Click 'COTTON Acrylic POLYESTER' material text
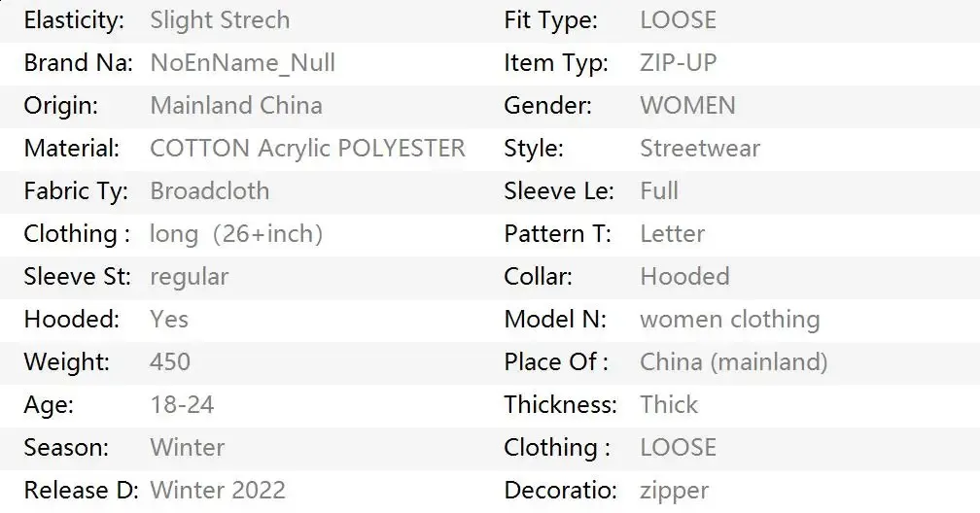This screenshot has height=513, width=980. 307,149
